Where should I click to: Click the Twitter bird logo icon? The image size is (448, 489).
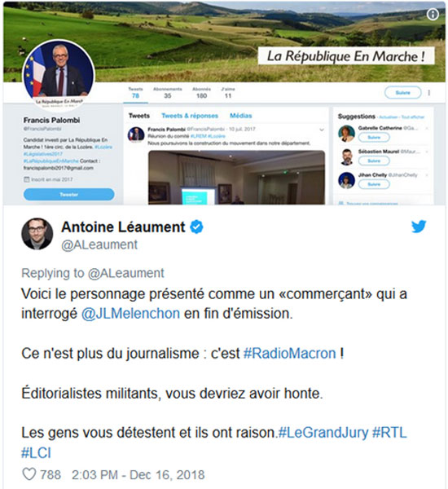coord(418,227)
